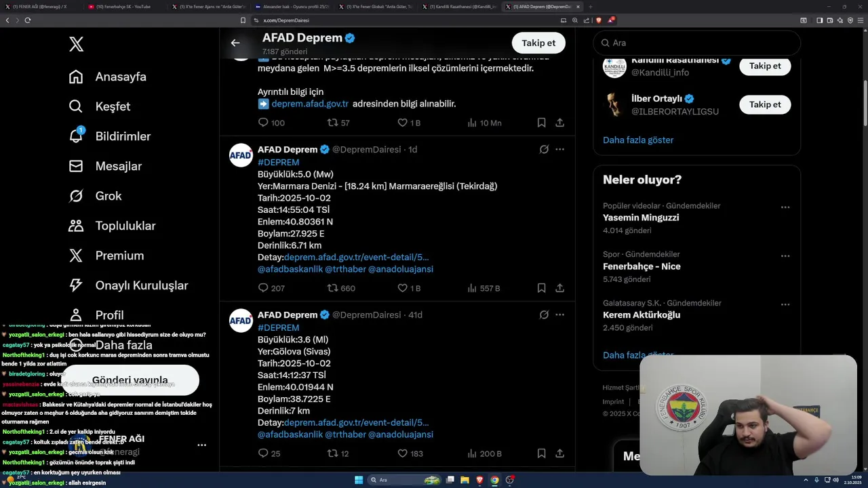This screenshot has width=868, height=488.
Task: Open the X logo home icon
Action: pyautogui.click(x=76, y=45)
